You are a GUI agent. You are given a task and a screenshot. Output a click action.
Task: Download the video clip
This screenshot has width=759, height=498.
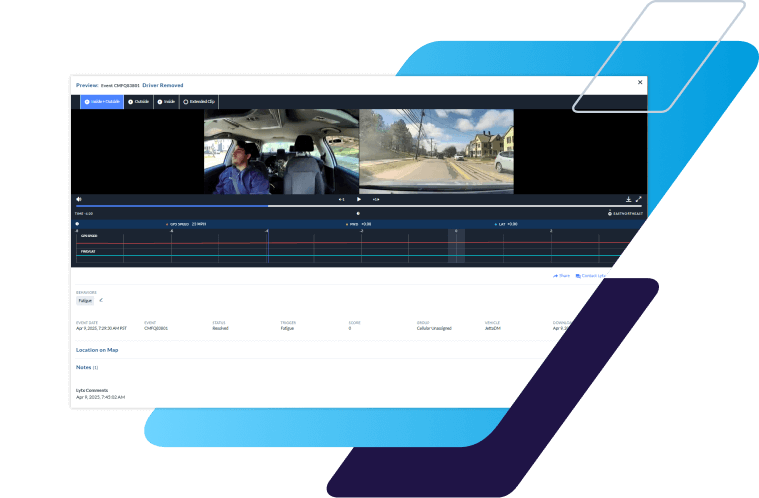pyautogui.click(x=628, y=199)
